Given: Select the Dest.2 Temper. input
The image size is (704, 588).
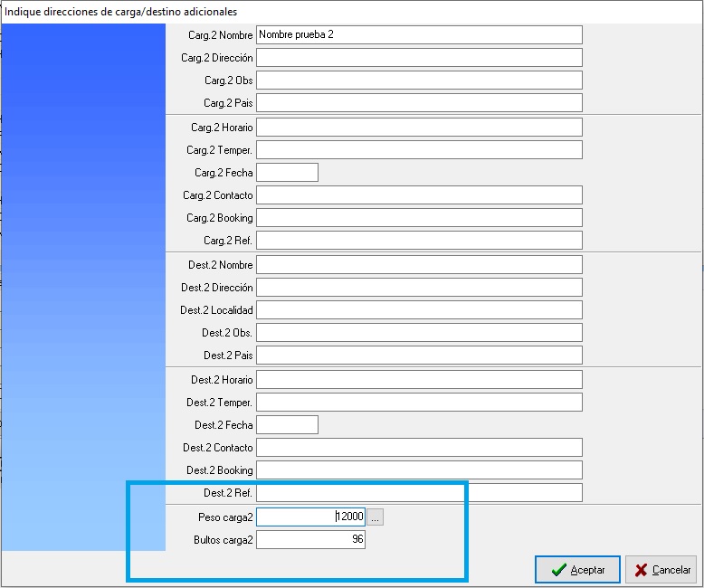Looking at the screenshot, I should click(x=419, y=403).
